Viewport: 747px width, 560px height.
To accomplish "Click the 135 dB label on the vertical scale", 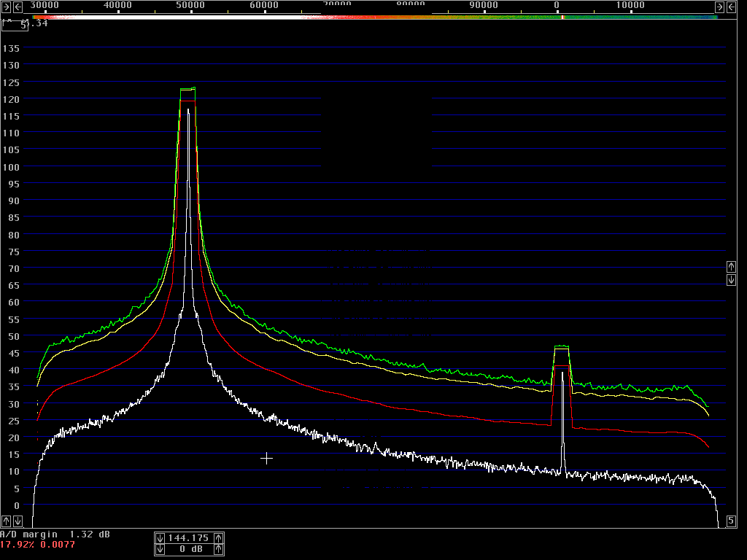I will (x=11, y=49).
